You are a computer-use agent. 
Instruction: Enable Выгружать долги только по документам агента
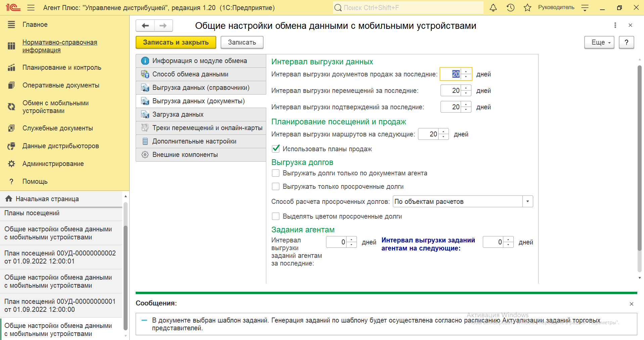(276, 173)
